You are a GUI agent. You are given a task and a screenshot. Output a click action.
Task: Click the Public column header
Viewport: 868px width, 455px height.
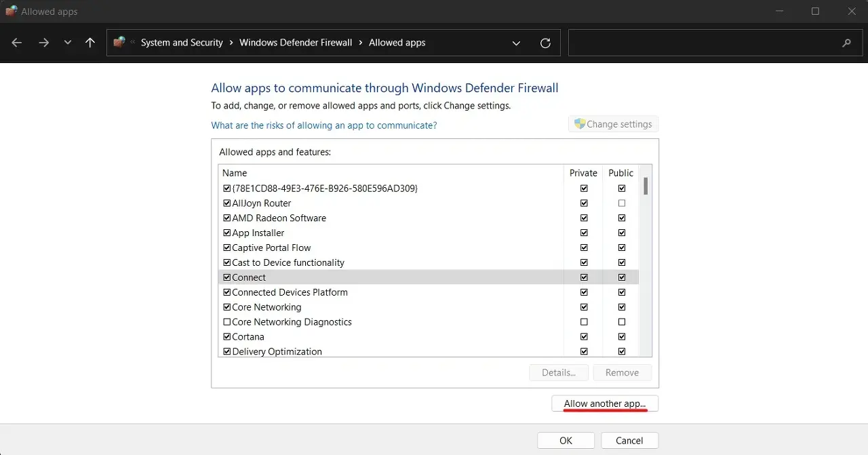click(621, 173)
